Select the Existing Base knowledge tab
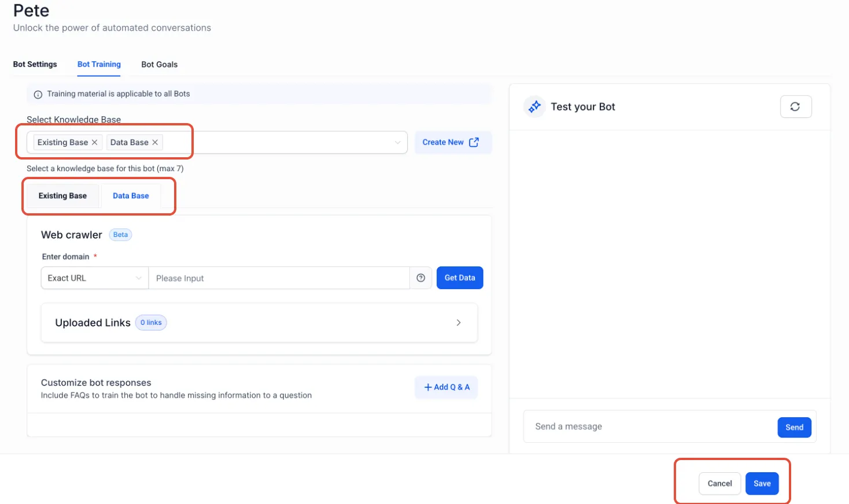This screenshot has height=504, width=849. [62, 196]
